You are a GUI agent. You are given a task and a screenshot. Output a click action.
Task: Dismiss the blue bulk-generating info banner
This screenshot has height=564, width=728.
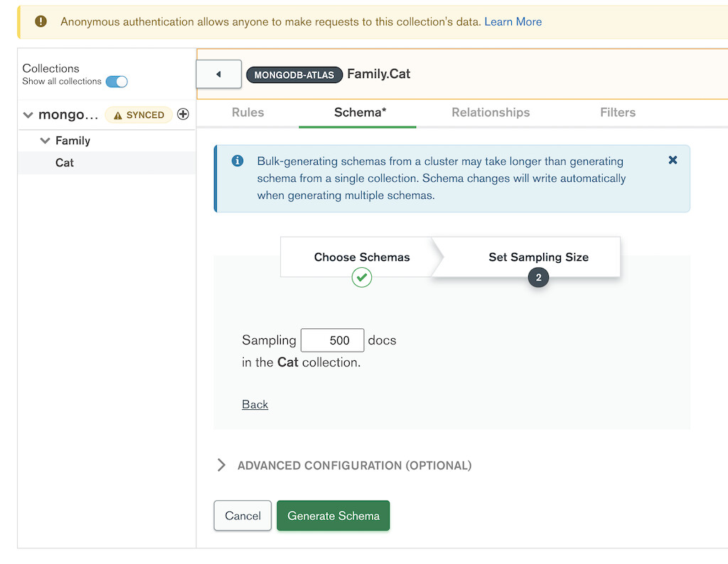673,161
